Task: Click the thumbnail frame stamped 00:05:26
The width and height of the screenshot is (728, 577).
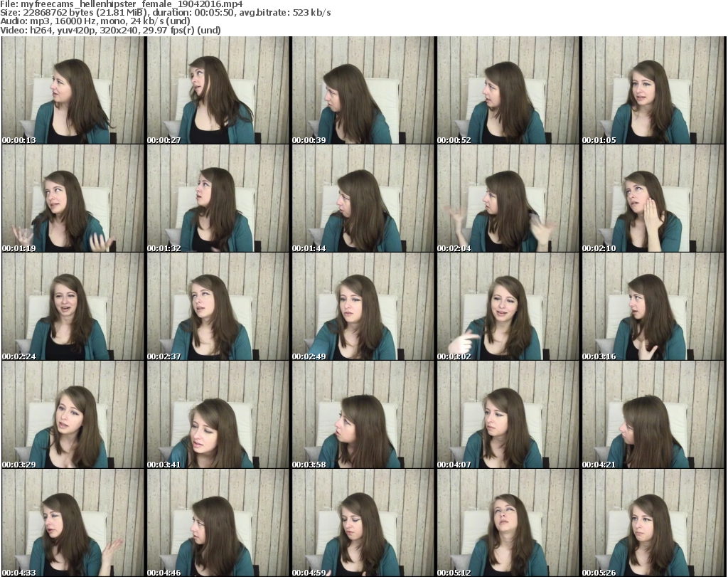Action: click(x=653, y=523)
